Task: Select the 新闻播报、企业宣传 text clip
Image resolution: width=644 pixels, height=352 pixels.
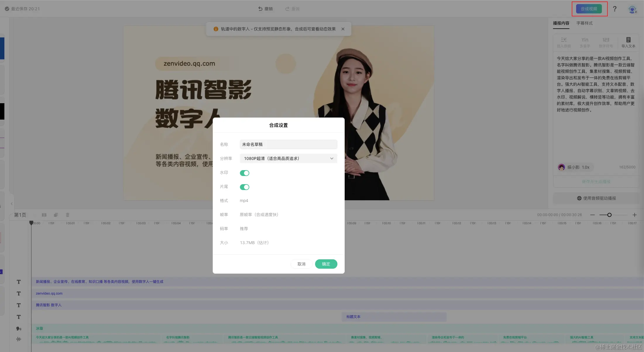Action: 338,282
